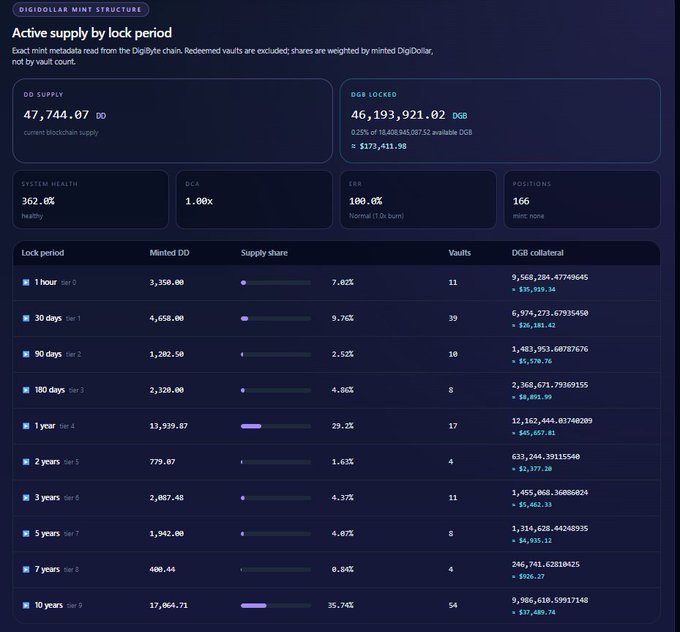Click the 9.76% supply share

tap(343, 318)
